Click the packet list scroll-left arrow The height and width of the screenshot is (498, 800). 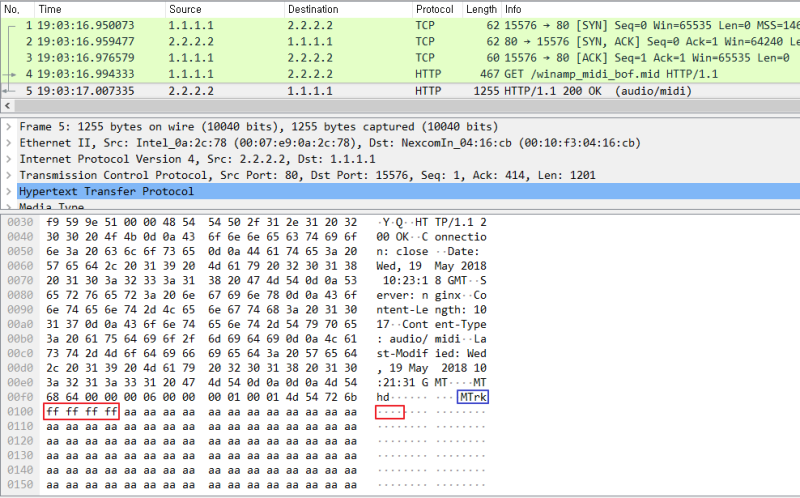tap(7, 106)
